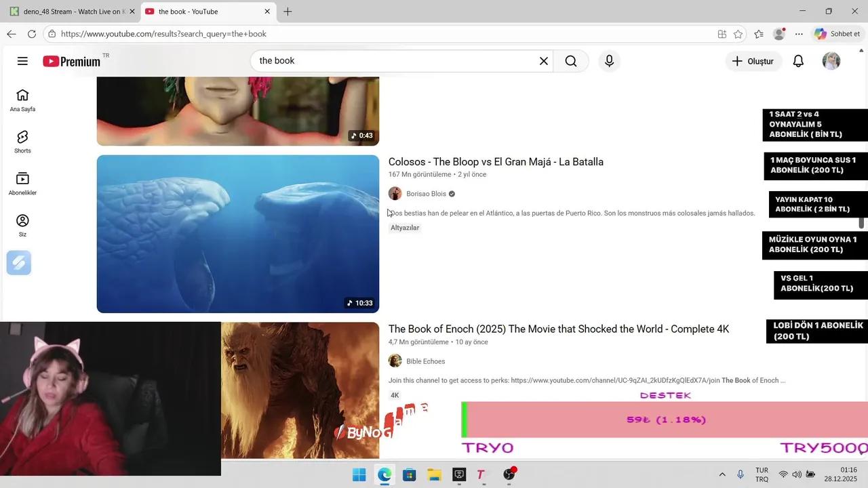
Task: Click 4,7 Mn görüntüleme text
Action: tap(418, 342)
